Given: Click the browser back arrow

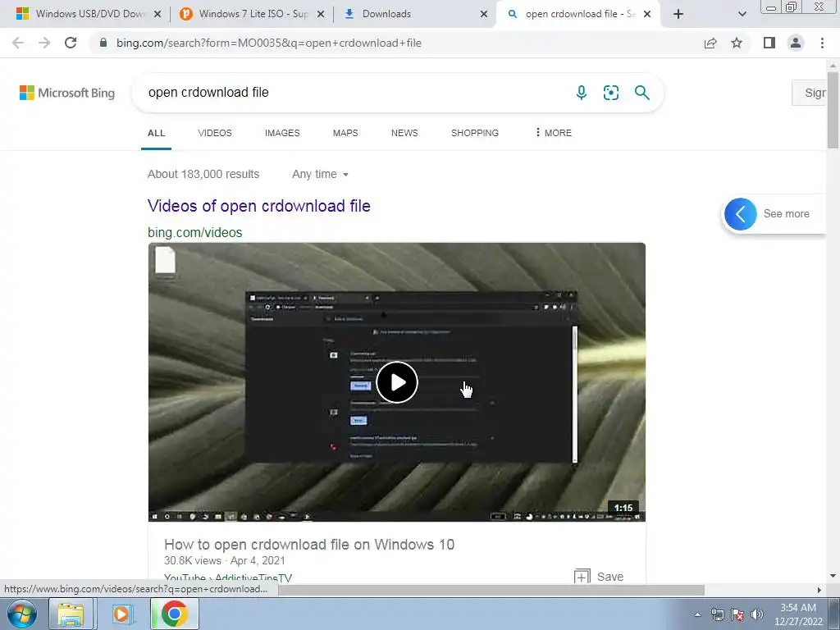Looking at the screenshot, I should (x=18, y=43).
